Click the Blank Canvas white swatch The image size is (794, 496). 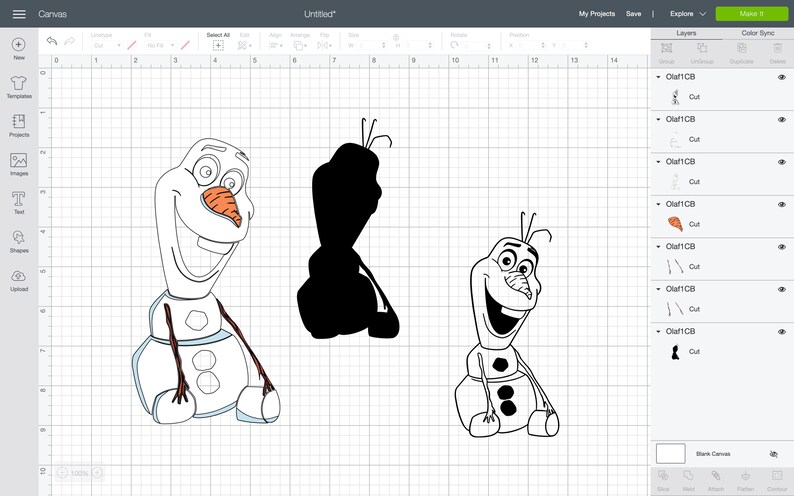[670, 453]
